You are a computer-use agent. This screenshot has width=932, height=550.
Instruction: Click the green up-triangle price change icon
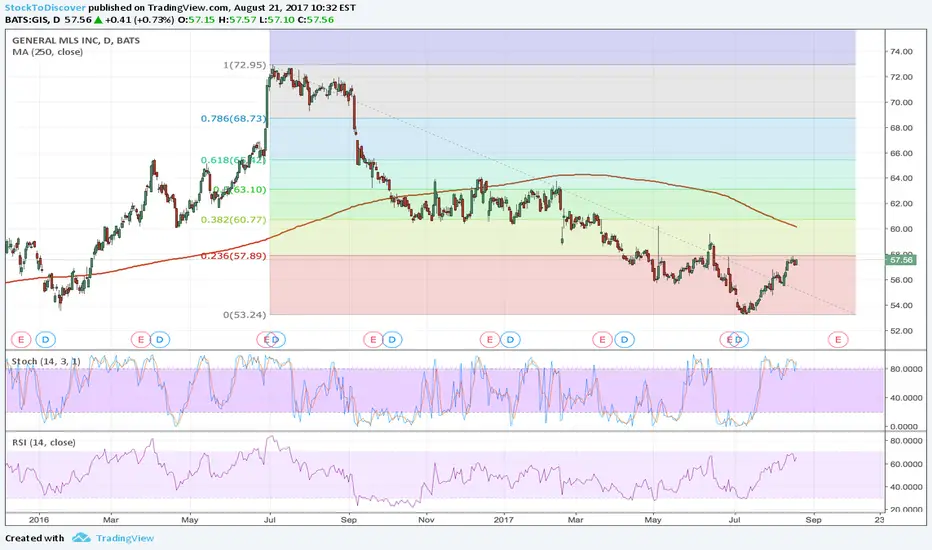click(98, 20)
